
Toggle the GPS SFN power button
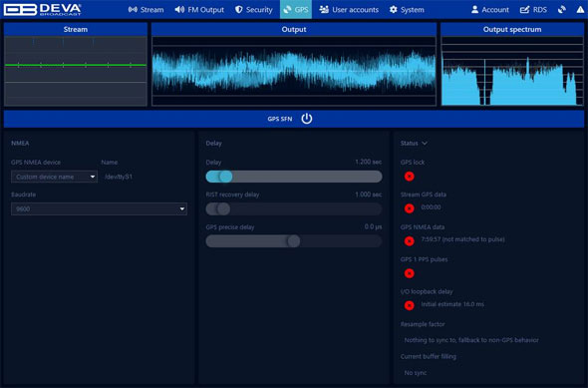point(306,119)
